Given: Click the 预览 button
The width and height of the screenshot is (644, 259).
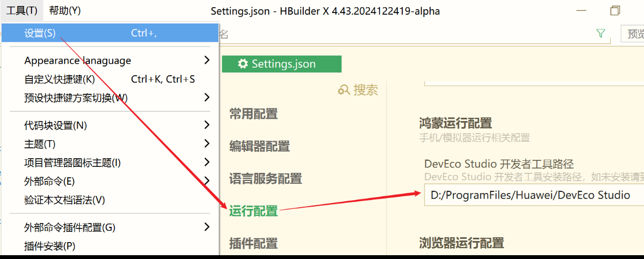Looking at the screenshot, I should tap(632, 34).
